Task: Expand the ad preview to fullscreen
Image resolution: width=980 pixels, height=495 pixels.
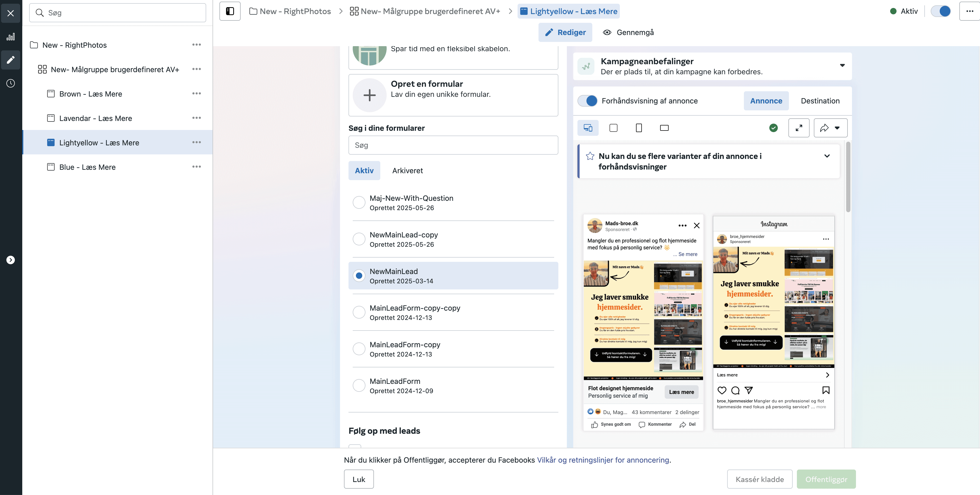Action: (x=799, y=128)
